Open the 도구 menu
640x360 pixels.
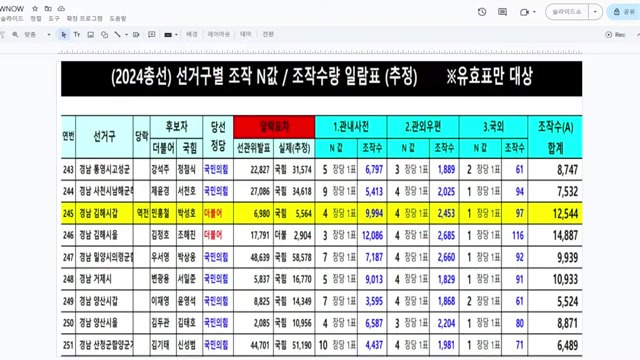[54, 19]
